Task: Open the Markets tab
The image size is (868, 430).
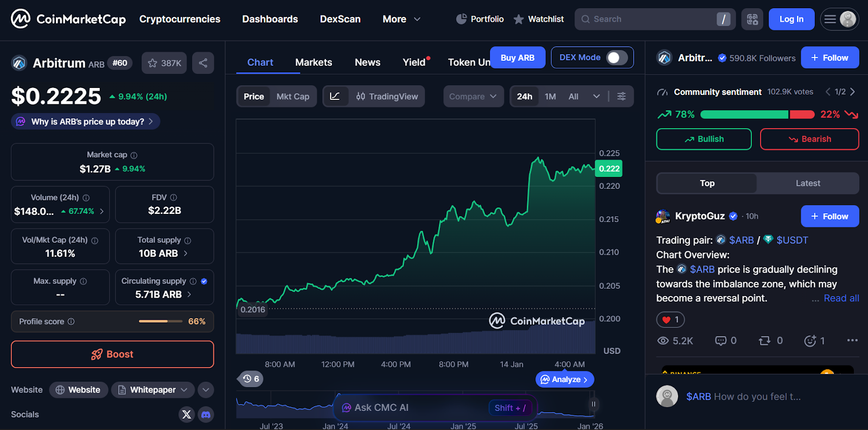Action: (314, 62)
